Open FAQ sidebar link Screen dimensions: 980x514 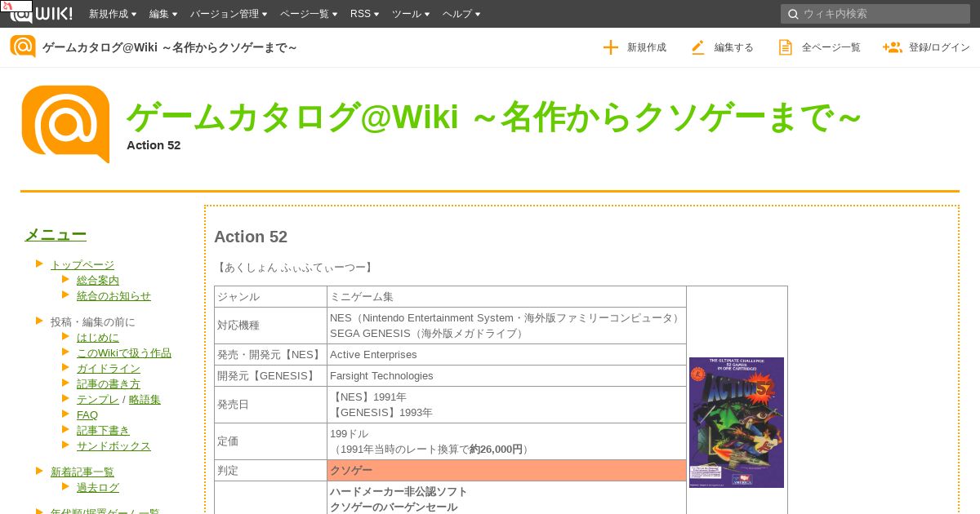click(87, 414)
